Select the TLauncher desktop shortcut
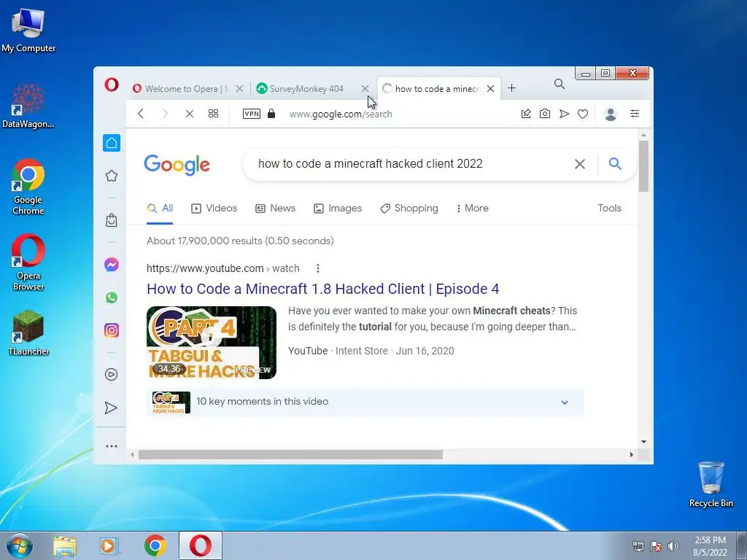 coord(28,332)
